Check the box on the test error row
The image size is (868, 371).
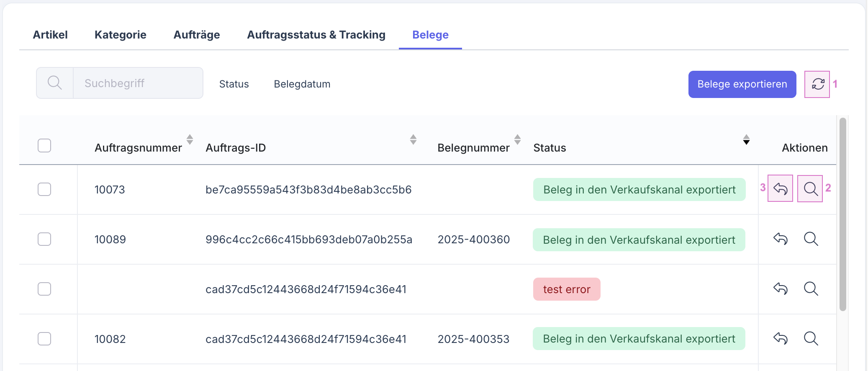[x=44, y=289]
